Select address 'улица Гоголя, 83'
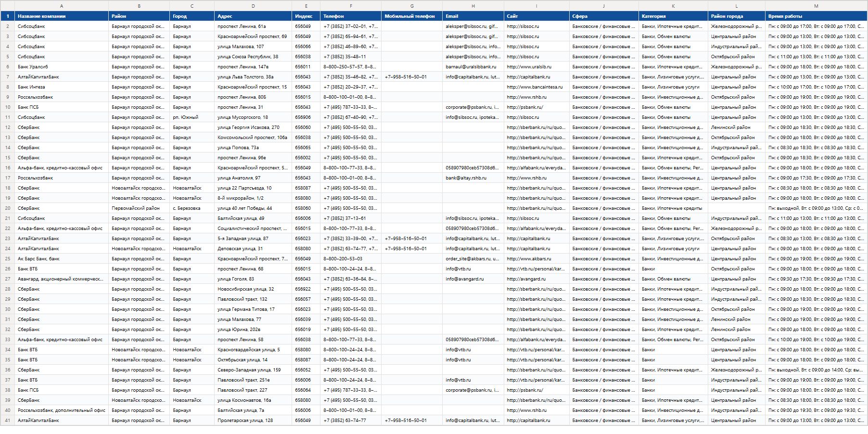This screenshot has height=434, width=868. [253, 279]
